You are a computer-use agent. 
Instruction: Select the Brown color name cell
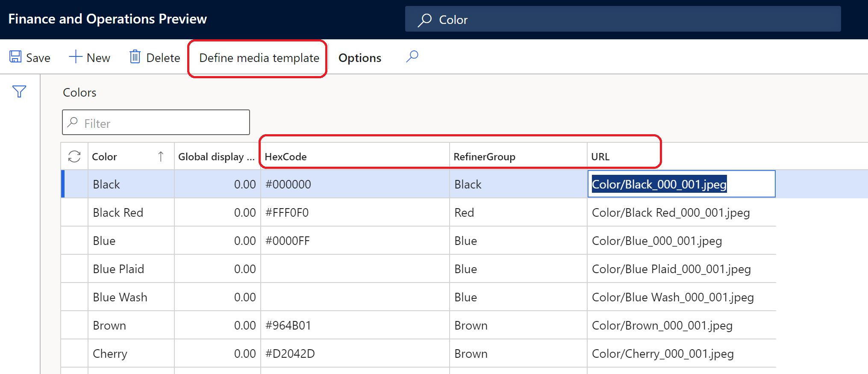pos(131,325)
